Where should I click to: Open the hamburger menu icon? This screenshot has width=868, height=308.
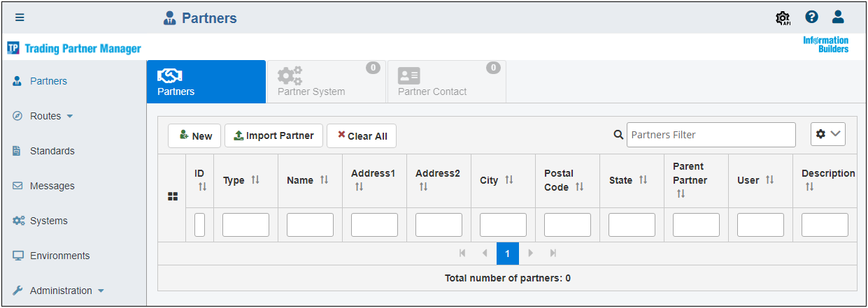20,18
